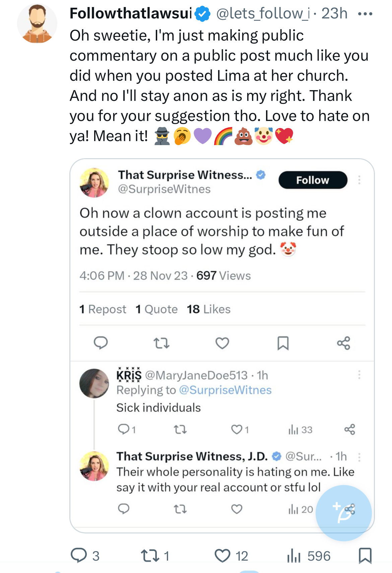Bookmark the Followthatlawsui post
This screenshot has width=392, height=573.
(365, 555)
